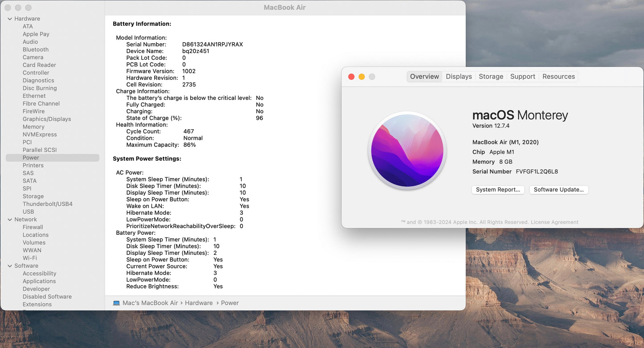
Task: Close the About This Mac window
Action: [351, 77]
